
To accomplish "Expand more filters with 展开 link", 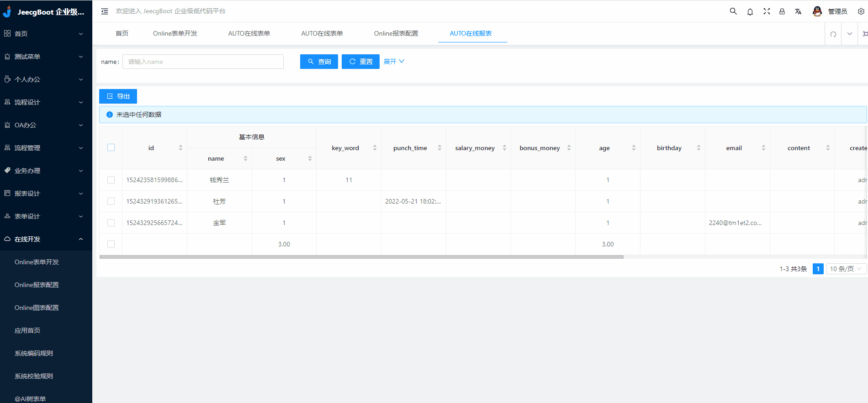I will (394, 62).
